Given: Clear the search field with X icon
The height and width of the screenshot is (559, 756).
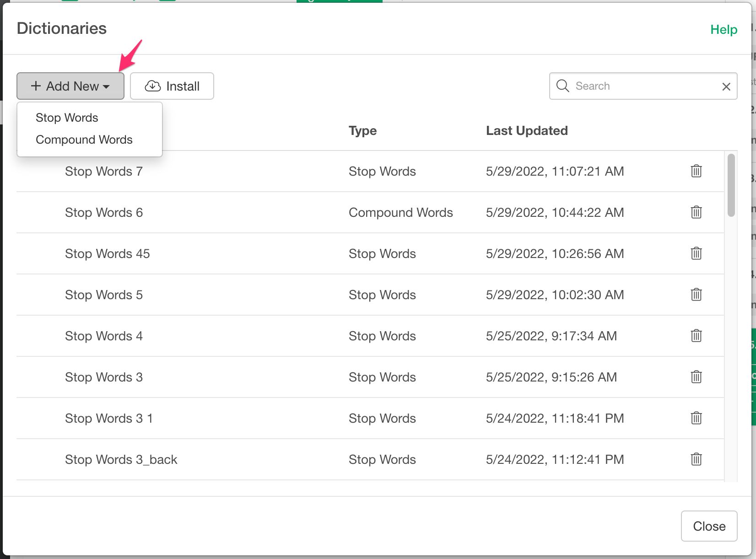Looking at the screenshot, I should pos(726,86).
